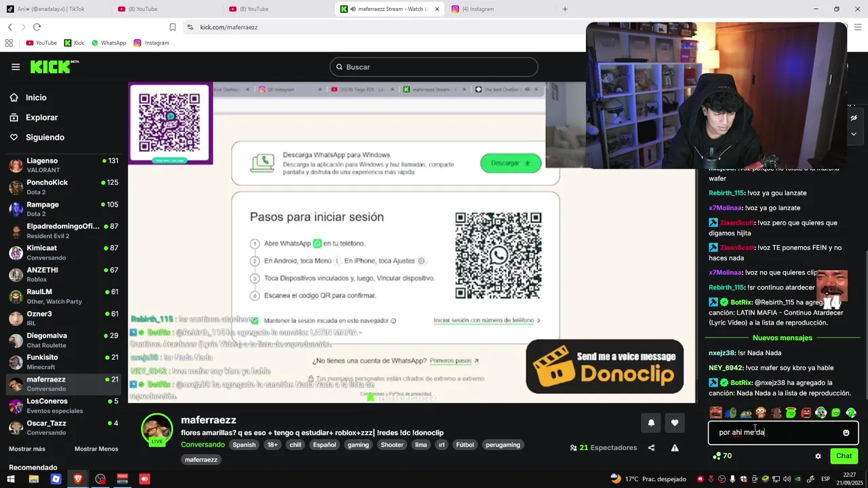Reload the page with refresh icon
This screenshot has width=868, height=488.
(x=37, y=27)
